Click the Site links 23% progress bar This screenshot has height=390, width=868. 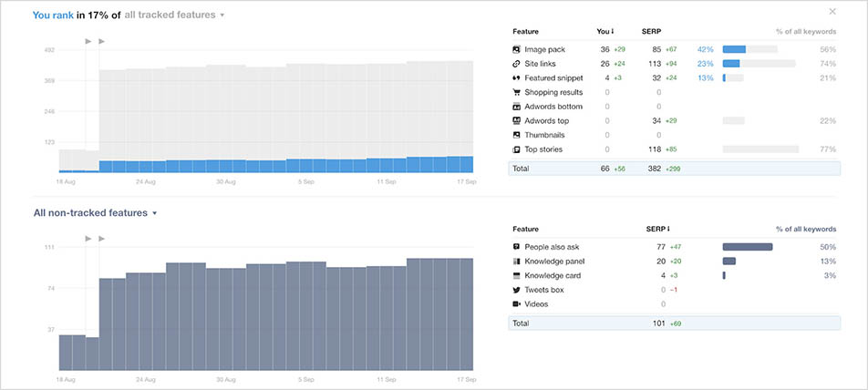730,64
